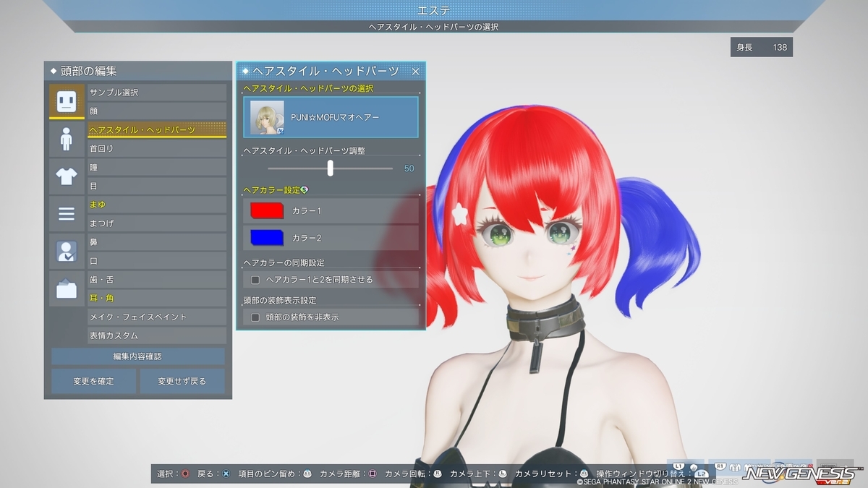
Task: Select まゆ menu item
Action: pyautogui.click(x=157, y=205)
